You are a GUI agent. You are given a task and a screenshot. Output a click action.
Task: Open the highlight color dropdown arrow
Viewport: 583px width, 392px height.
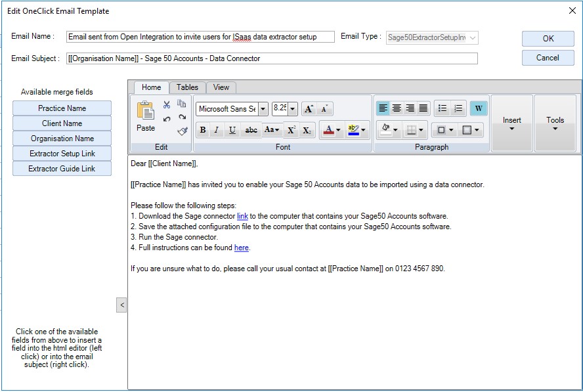364,130
